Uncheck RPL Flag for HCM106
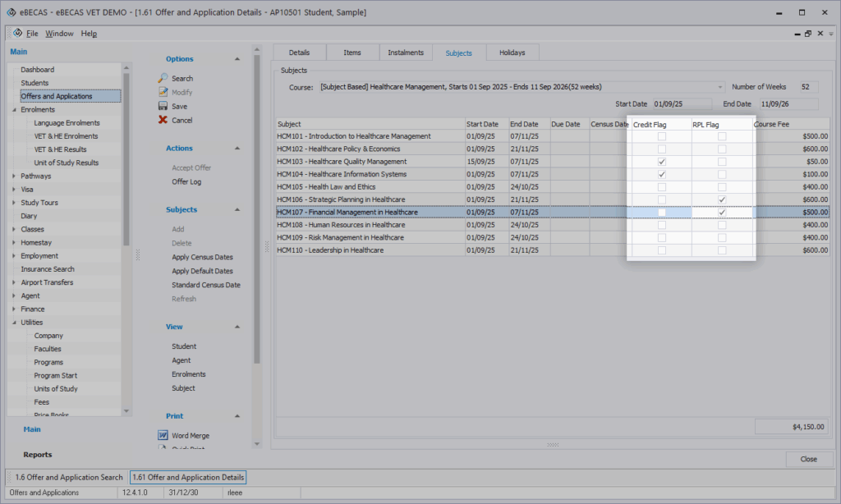The image size is (841, 504). (x=722, y=199)
